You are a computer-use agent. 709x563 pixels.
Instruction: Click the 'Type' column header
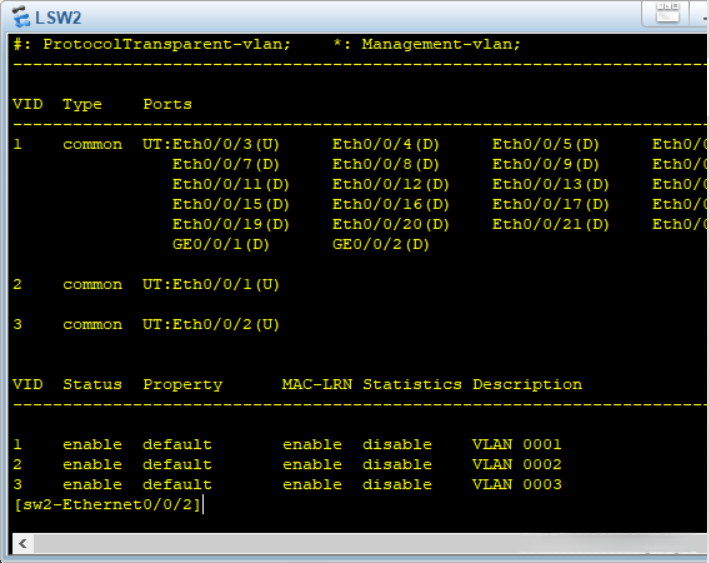[82, 104]
